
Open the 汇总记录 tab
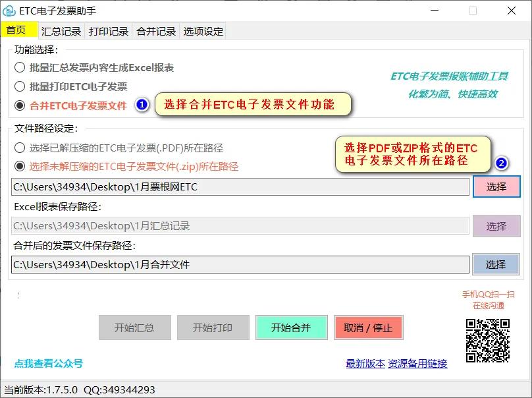click(61, 31)
